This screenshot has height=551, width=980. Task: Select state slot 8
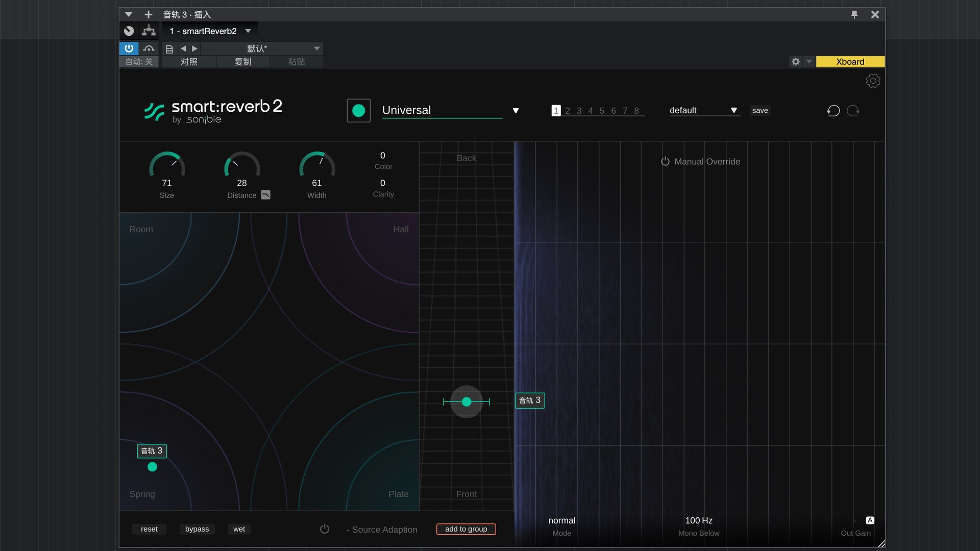(x=636, y=111)
